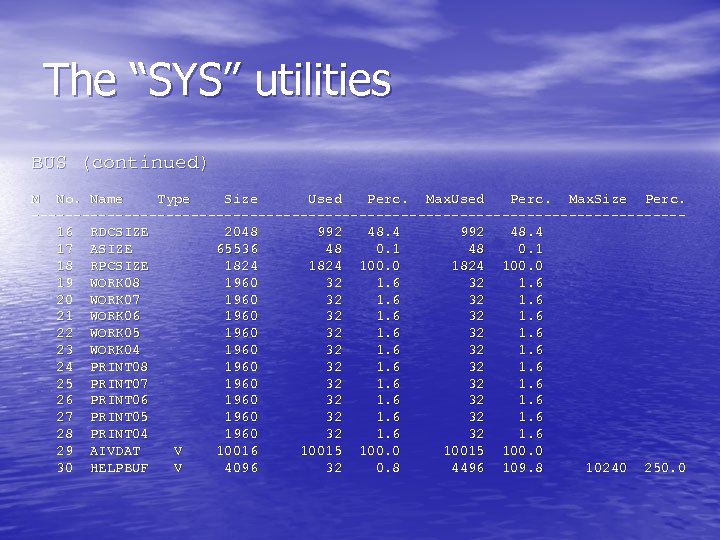This screenshot has width=720, height=540.
Task: Select the PRINT06 row name
Action: point(119,400)
